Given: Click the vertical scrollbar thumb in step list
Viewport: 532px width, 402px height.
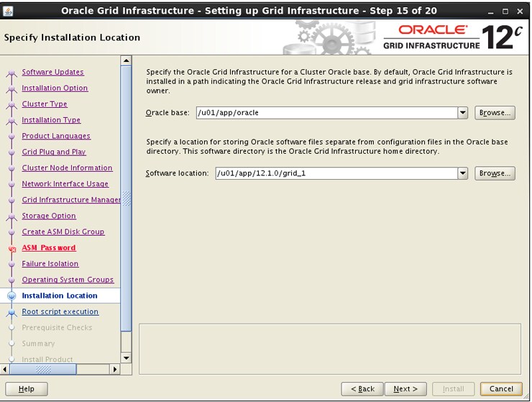Looking at the screenshot, I should pyautogui.click(x=127, y=198).
